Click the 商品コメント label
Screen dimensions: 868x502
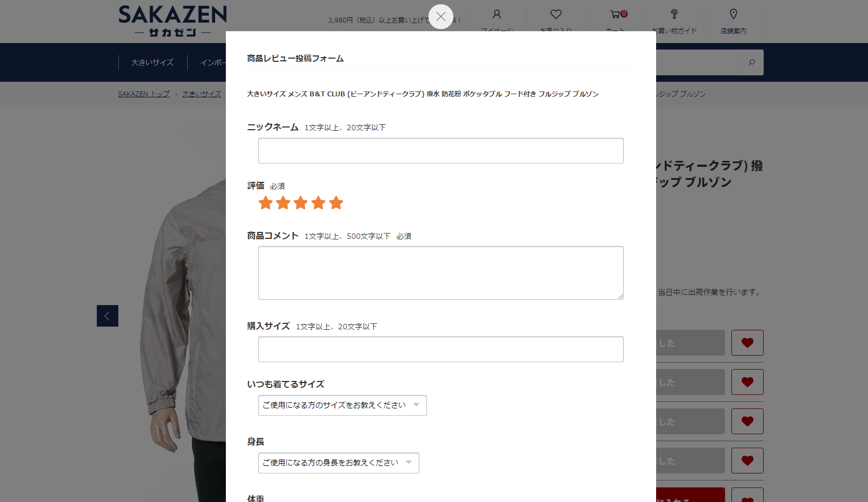(273, 236)
